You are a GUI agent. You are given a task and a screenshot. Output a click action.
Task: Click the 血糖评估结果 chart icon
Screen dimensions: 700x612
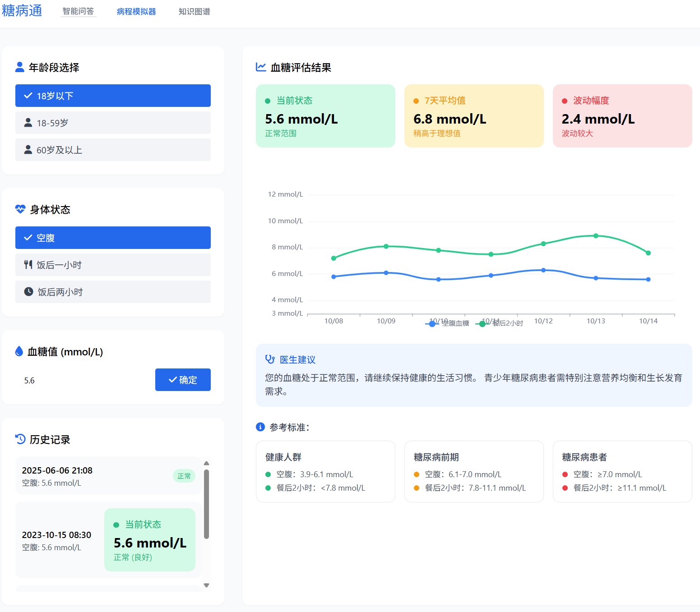click(261, 67)
